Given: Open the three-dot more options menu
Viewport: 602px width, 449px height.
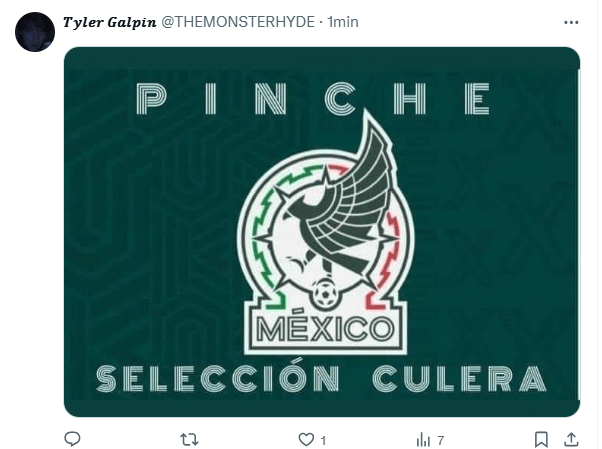Looking at the screenshot, I should (571, 23).
